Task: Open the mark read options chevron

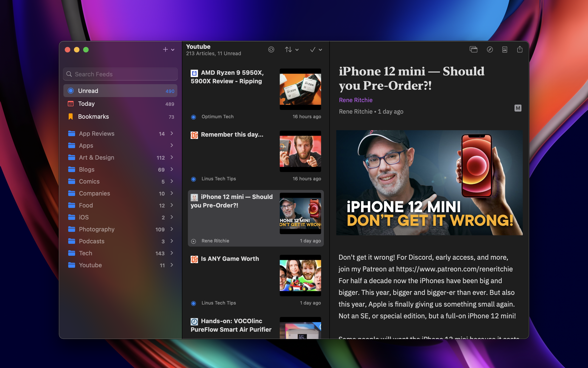Action: [320, 50]
